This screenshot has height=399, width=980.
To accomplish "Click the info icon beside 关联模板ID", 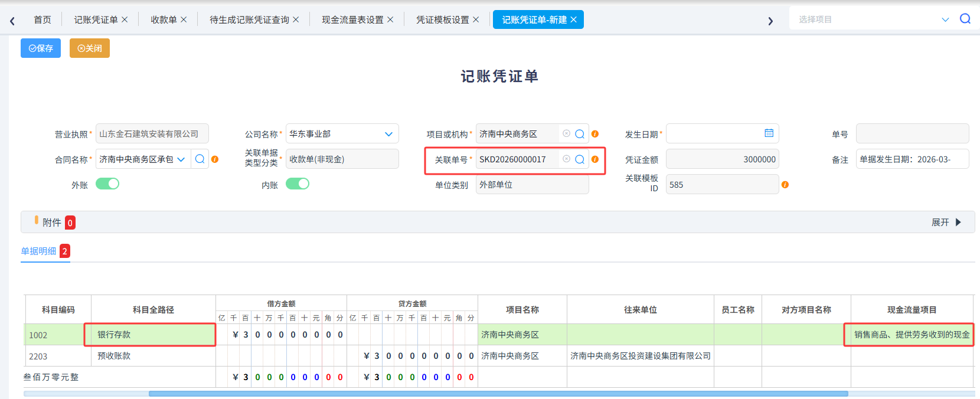I will coord(785,185).
